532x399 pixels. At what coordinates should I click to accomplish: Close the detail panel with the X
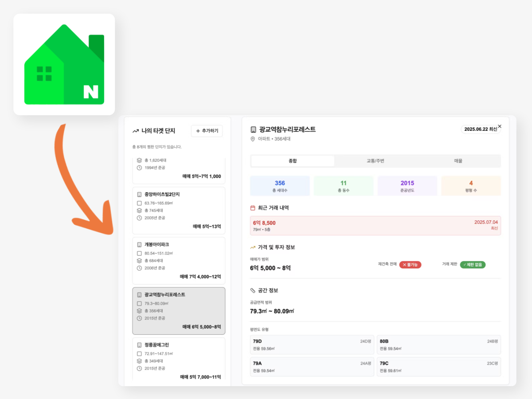click(x=500, y=126)
